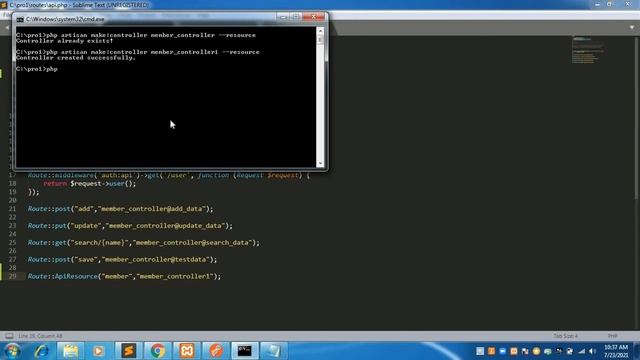Click "Controller created successfully." output in cmd
The width and height of the screenshot is (640, 360).
click(76, 58)
